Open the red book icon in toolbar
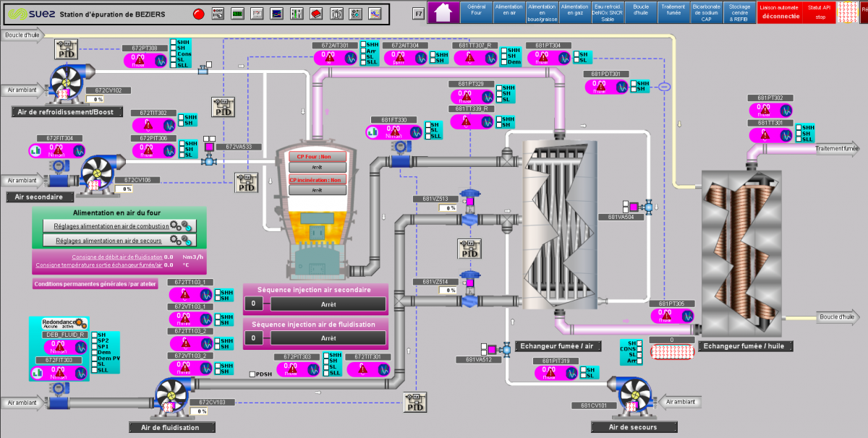This screenshot has width=868, height=438. click(316, 13)
